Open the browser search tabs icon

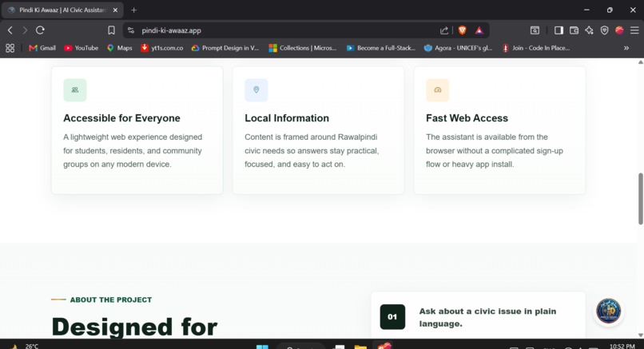tap(535, 30)
